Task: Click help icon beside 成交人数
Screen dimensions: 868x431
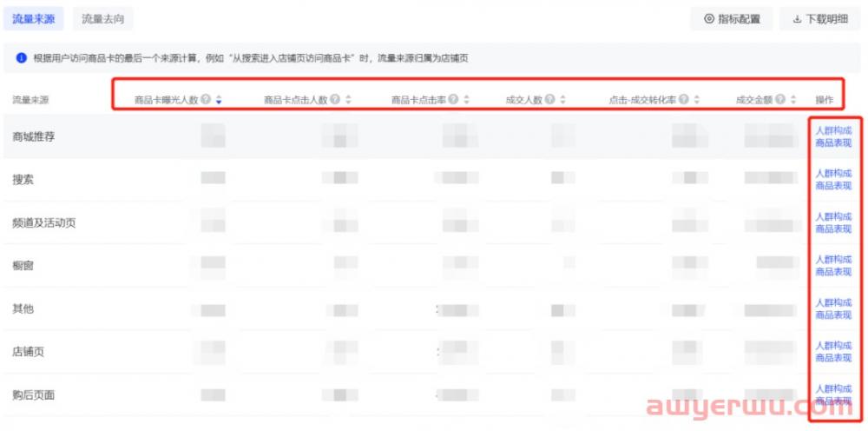Action: coord(549,100)
